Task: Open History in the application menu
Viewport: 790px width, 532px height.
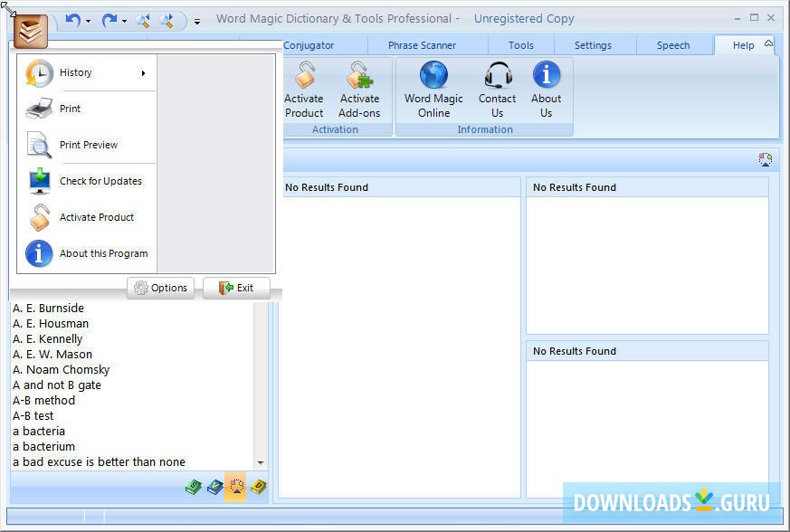Action: pyautogui.click(x=87, y=72)
